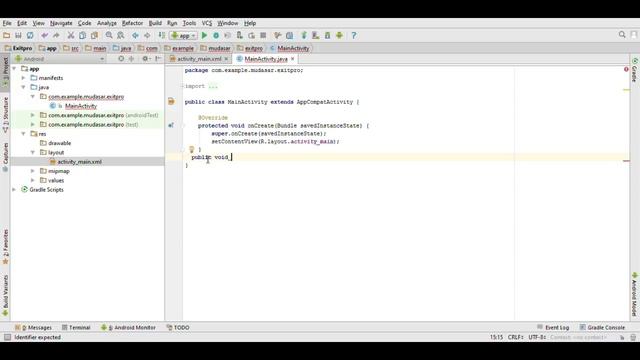Cut selection with the scissors icon
Image resolution: width=640 pixels, height=360 pixels.
coord(71,36)
